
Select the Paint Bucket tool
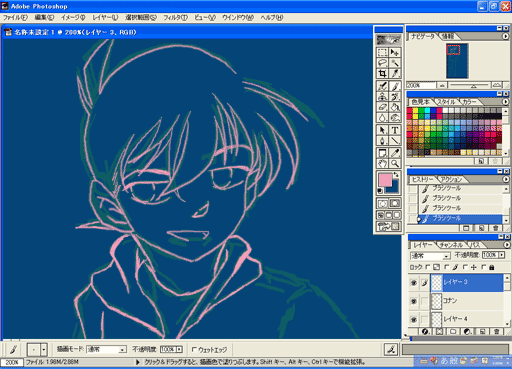(395, 107)
